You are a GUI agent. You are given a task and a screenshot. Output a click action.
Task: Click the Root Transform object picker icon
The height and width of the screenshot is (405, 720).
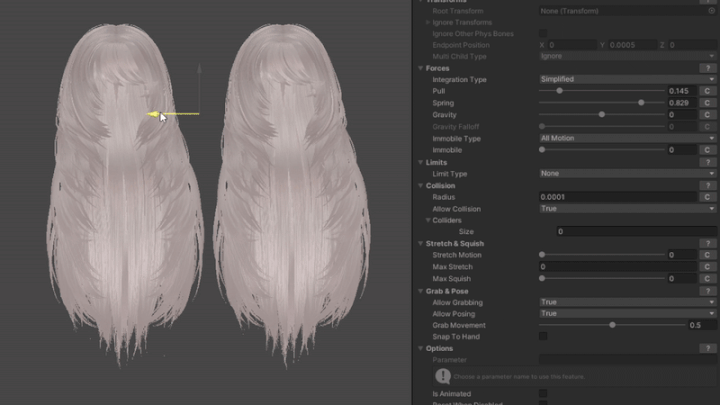pyautogui.click(x=711, y=10)
